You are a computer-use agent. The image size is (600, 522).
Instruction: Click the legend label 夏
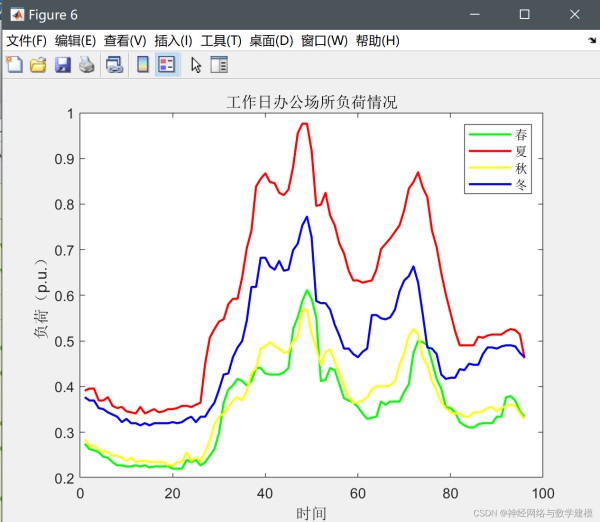tap(521, 151)
